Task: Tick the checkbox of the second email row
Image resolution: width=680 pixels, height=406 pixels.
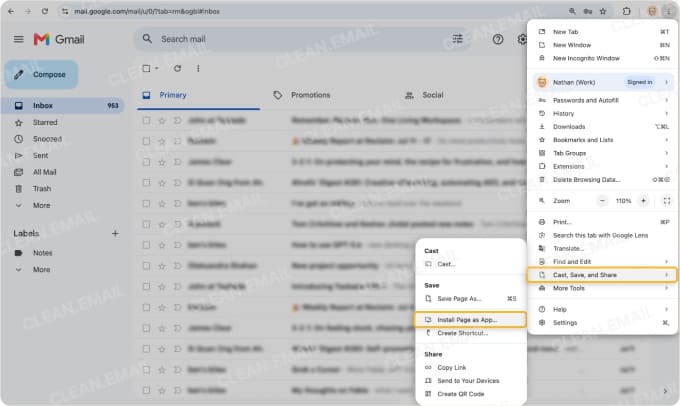Action: [x=147, y=141]
